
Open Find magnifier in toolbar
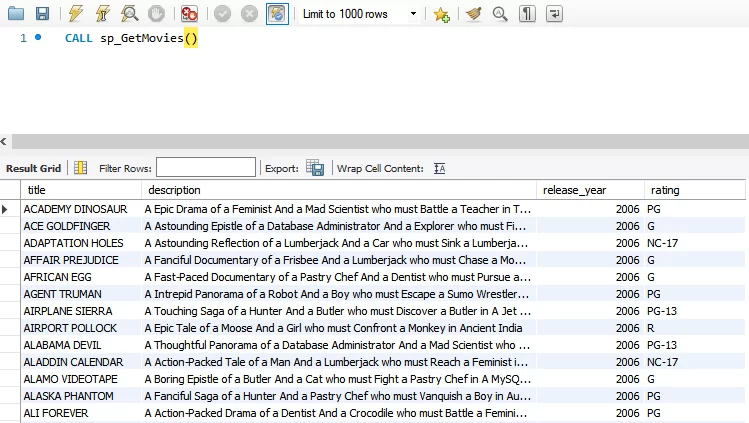(x=499, y=14)
